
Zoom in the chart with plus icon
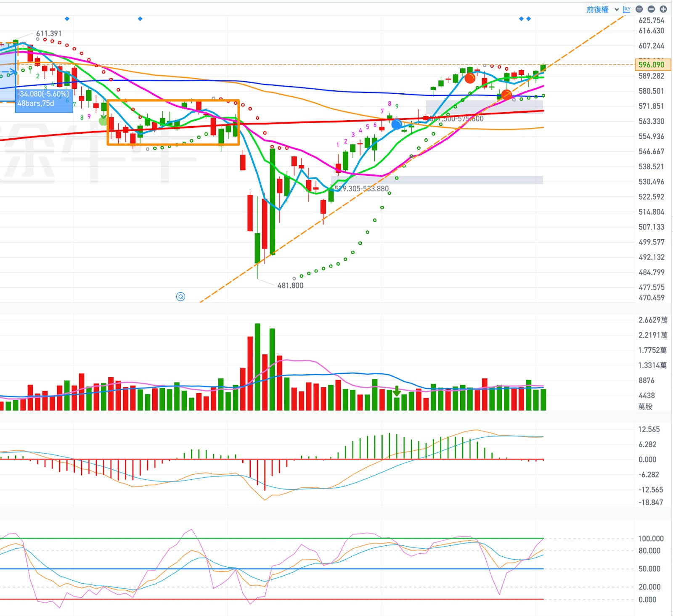coord(663,9)
